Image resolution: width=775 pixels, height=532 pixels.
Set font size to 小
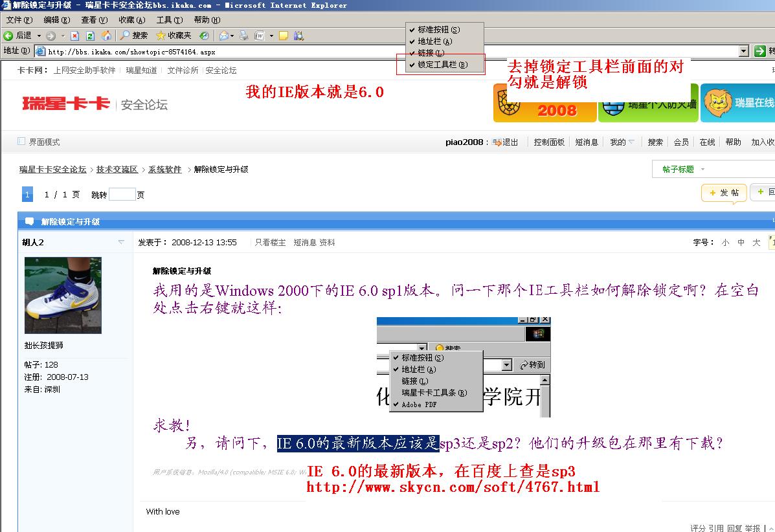point(725,243)
